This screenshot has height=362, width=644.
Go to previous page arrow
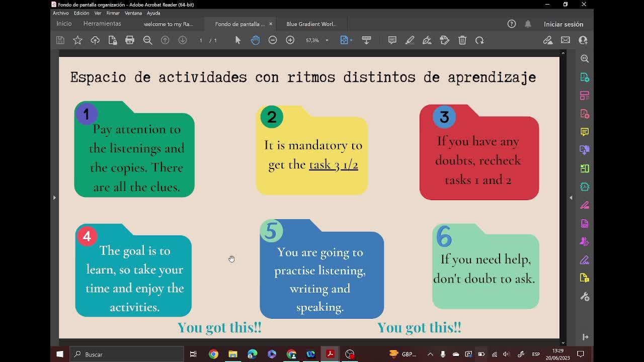(x=165, y=40)
